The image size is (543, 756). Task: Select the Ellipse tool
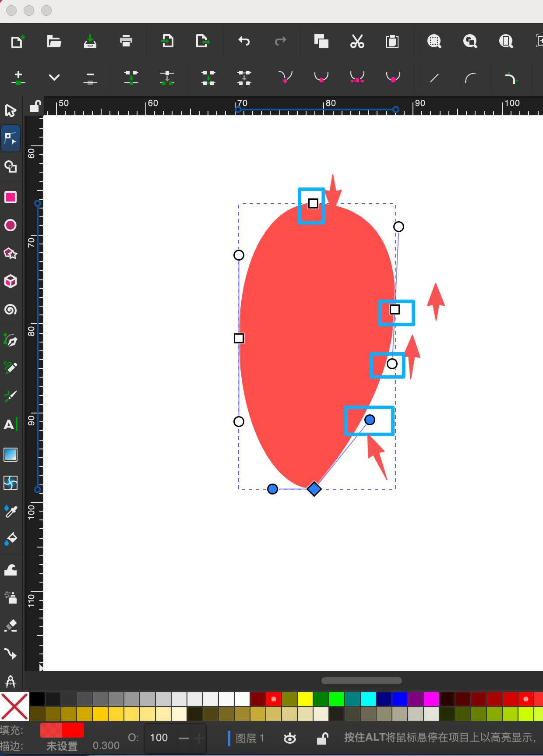[11, 225]
